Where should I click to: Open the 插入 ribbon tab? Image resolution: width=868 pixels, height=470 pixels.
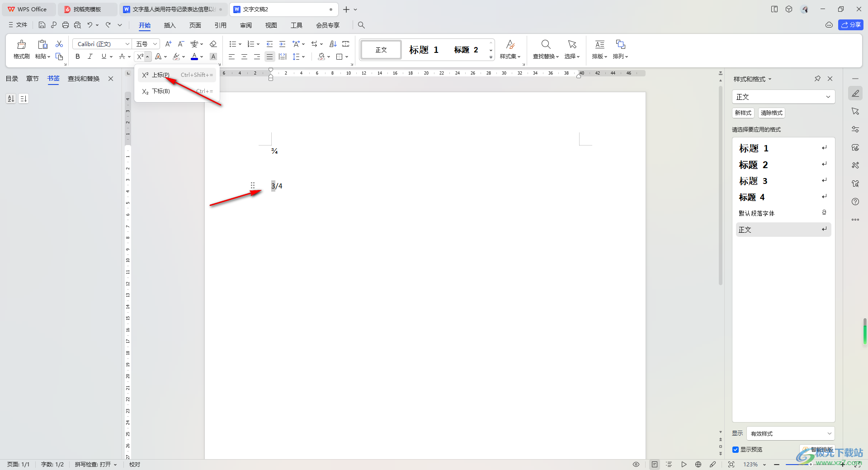pyautogui.click(x=170, y=25)
